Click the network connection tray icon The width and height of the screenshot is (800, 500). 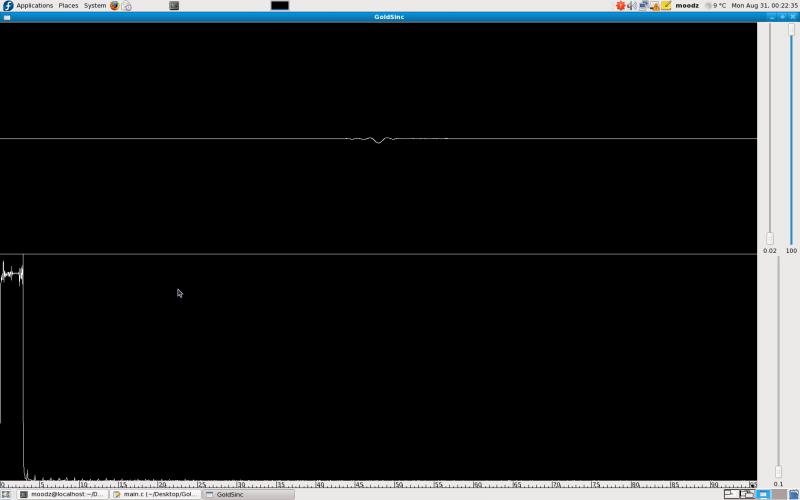point(643,6)
